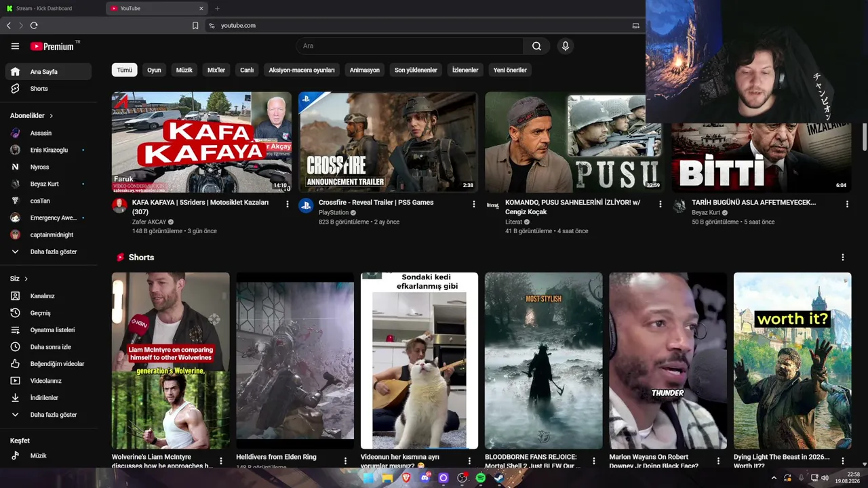Screen dimensions: 868x488
Task: Go back with the browser back arrow
Action: pos(9,26)
